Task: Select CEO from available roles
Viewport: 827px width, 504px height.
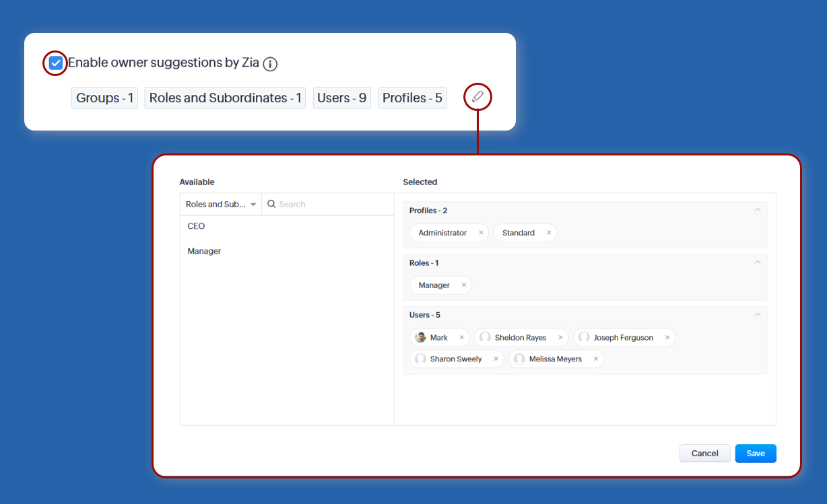Action: pyautogui.click(x=196, y=226)
